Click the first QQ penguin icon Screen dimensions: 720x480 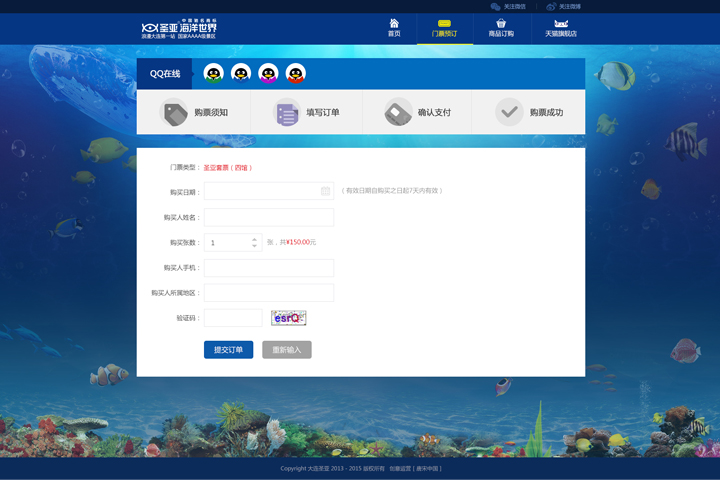(x=213, y=73)
